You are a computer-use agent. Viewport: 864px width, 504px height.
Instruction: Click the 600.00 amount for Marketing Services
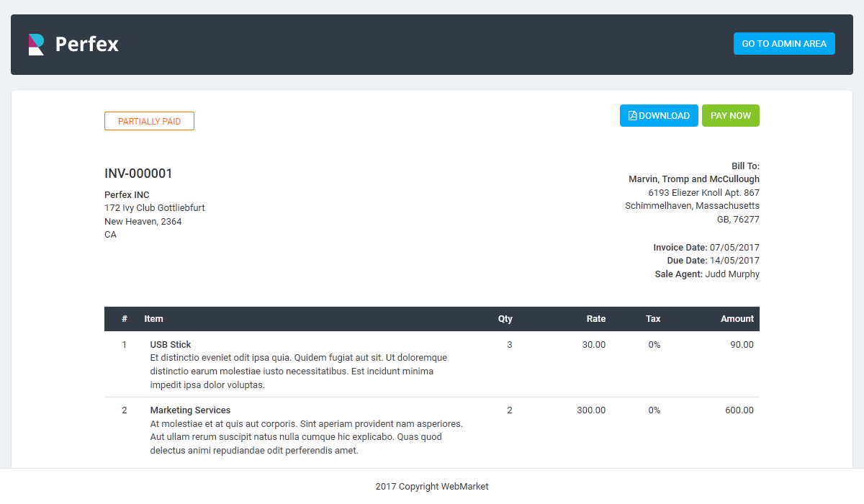(x=739, y=410)
